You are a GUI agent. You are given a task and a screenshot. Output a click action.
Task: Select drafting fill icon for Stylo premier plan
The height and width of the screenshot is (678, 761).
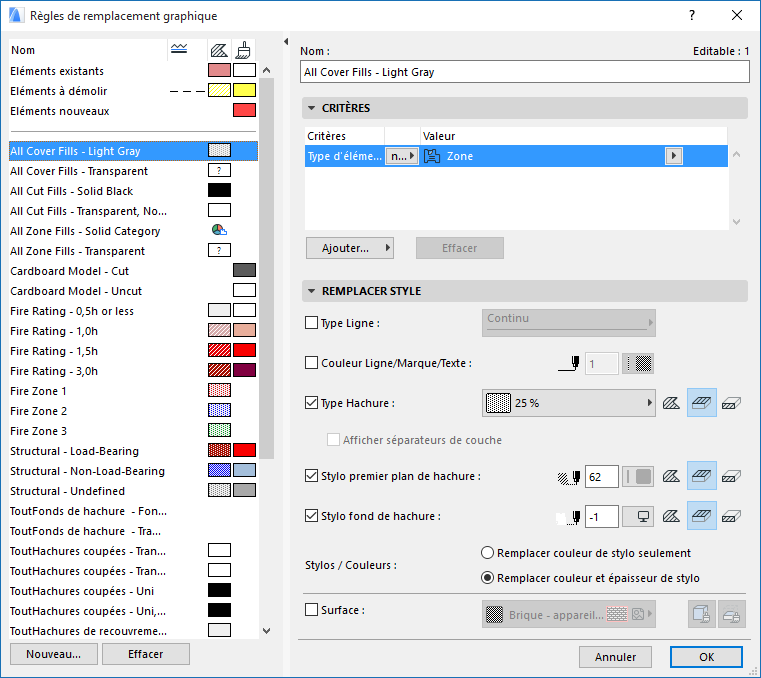[x=731, y=476]
